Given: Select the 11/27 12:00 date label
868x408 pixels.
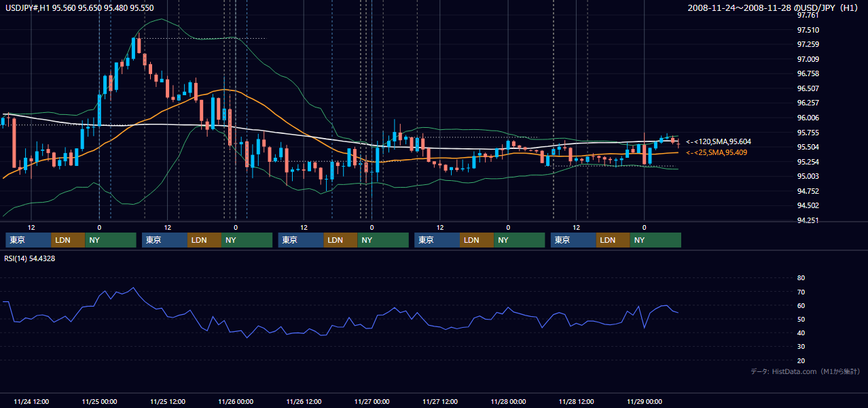Looking at the screenshot, I should coord(439,401).
